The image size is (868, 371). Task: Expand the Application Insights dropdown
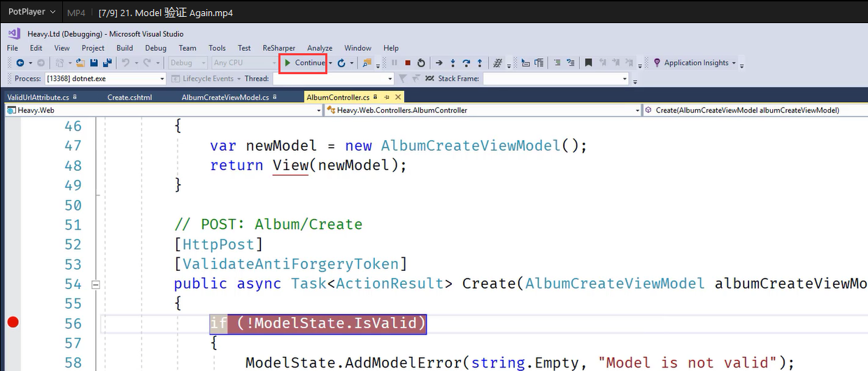tap(734, 63)
